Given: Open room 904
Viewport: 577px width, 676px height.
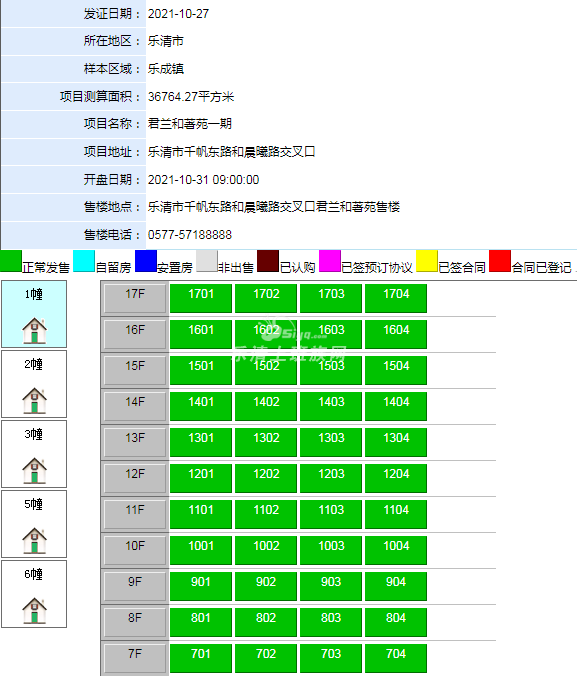Looking at the screenshot, I should [x=396, y=586].
